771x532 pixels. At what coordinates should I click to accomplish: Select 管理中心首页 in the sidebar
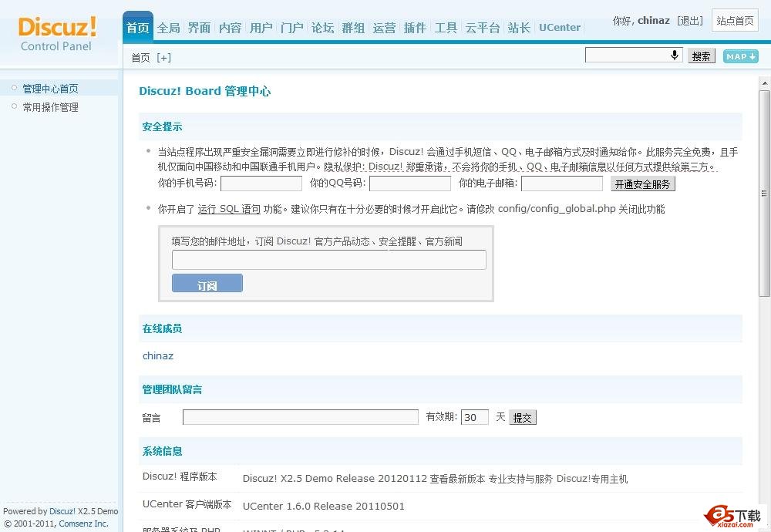tap(50, 89)
